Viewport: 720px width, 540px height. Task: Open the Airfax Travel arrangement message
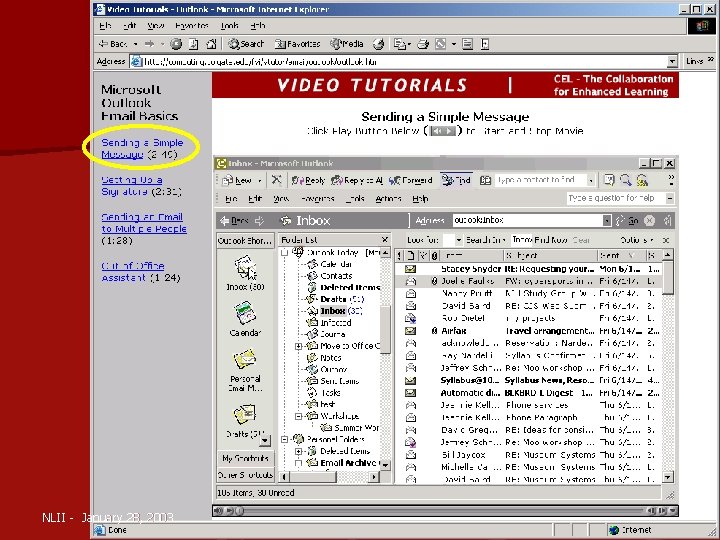528,331
